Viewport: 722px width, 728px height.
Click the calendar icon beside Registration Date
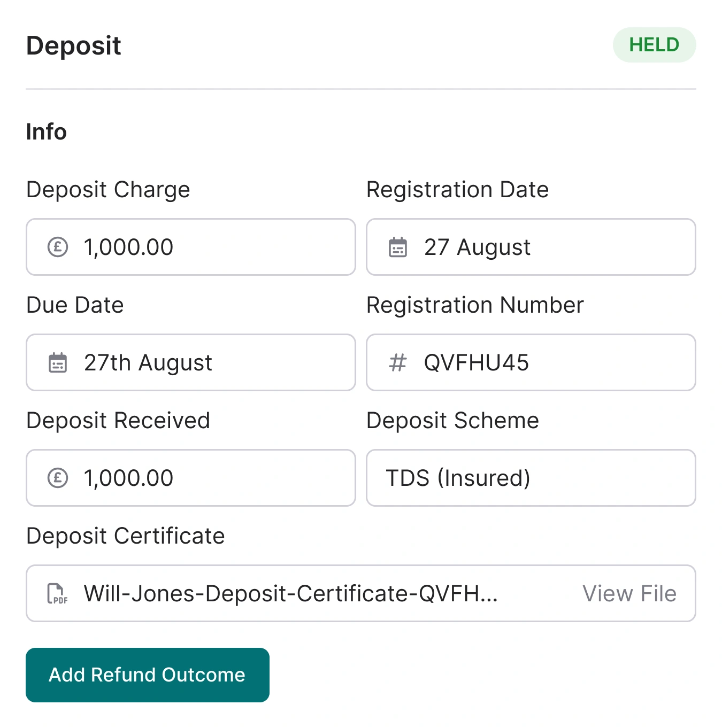397,247
